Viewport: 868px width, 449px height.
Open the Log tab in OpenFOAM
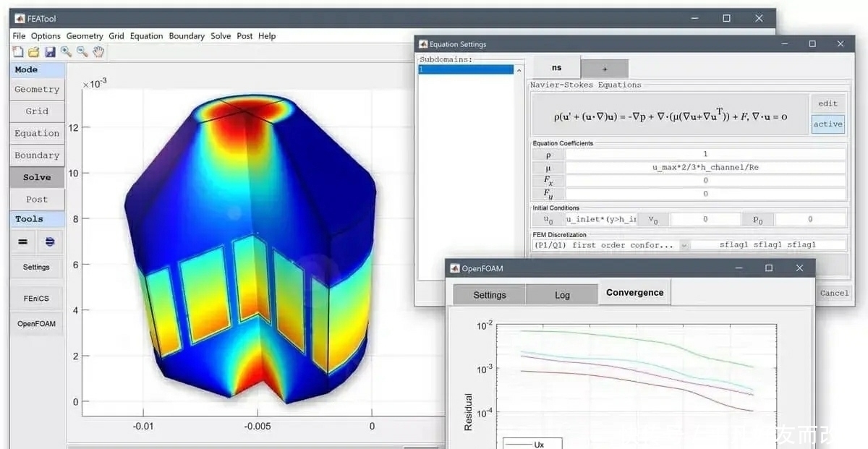click(562, 294)
